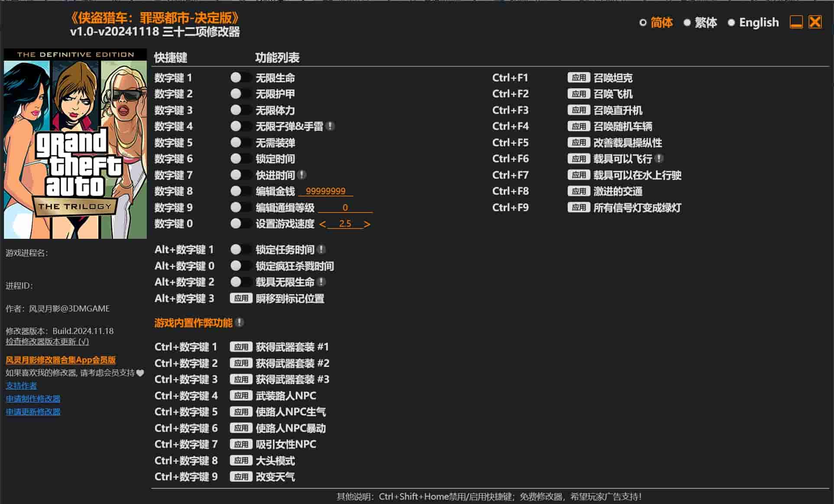834x504 pixels.
Task: Click info icon next to 载具可以飞行
Action: coord(659,159)
